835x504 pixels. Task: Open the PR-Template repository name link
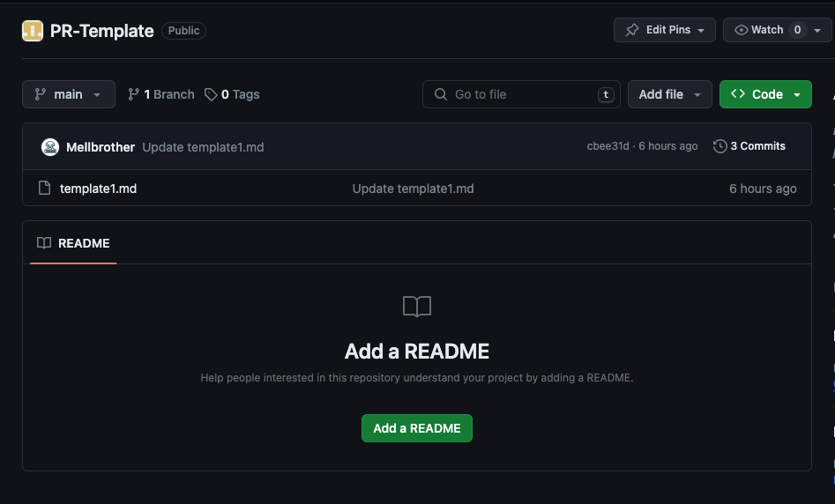pyautogui.click(x=101, y=31)
